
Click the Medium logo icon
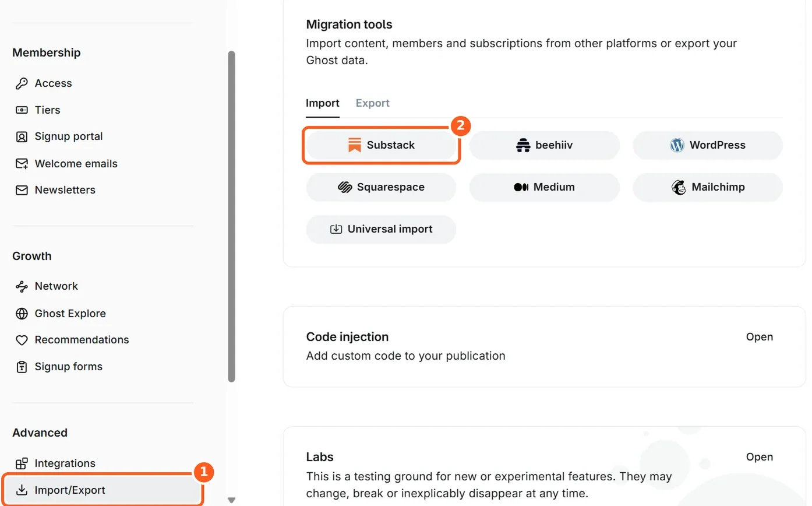point(521,187)
